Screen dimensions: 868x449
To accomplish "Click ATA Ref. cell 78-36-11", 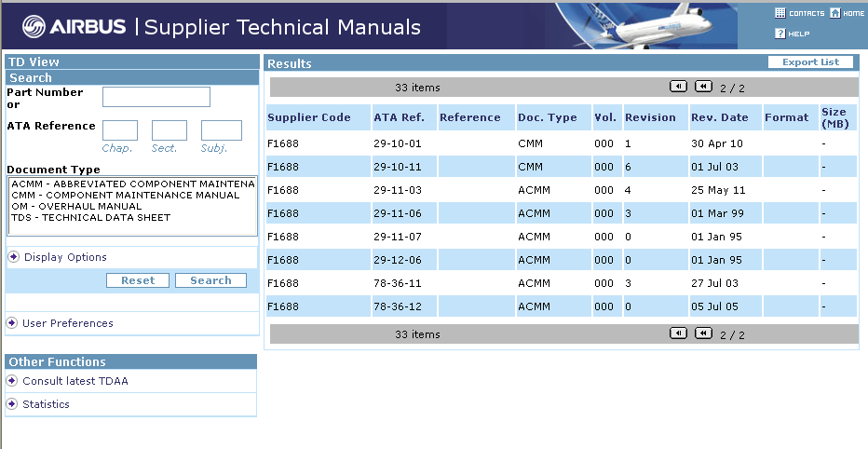I will coord(398,283).
